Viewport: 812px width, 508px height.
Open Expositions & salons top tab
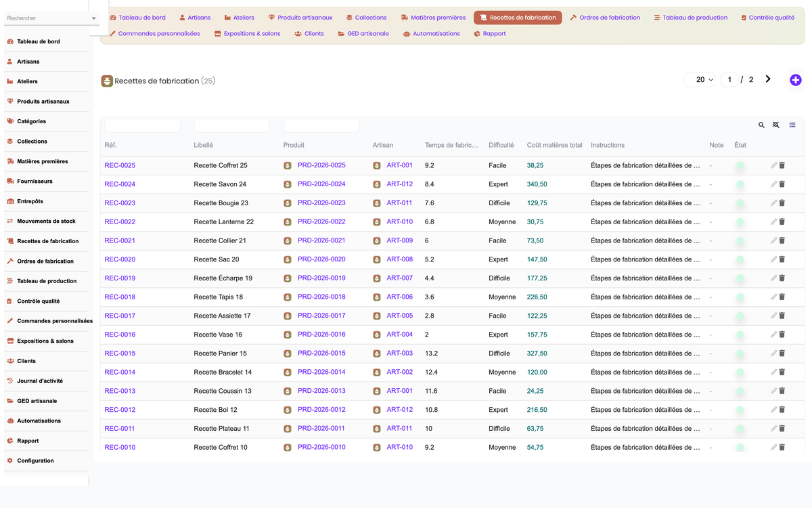point(247,33)
